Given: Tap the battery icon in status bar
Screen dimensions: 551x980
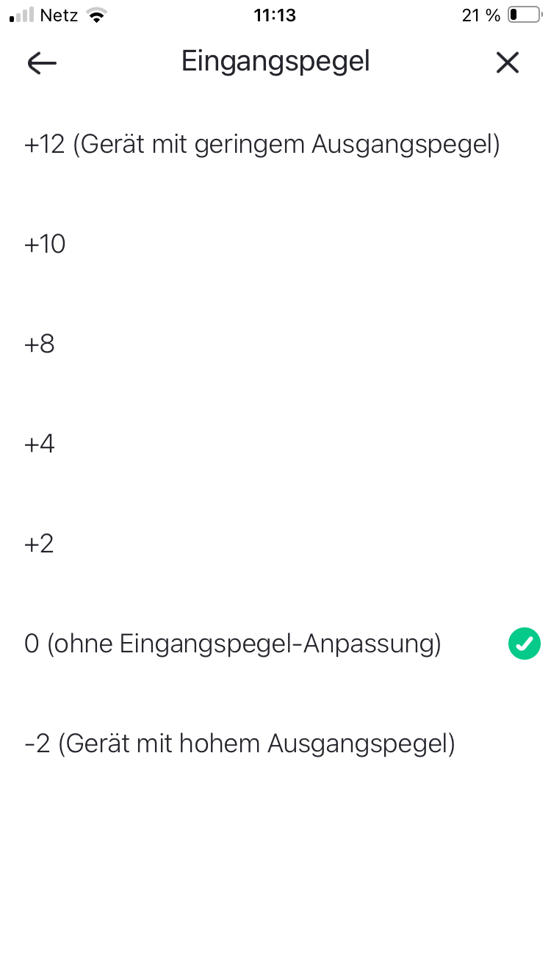Looking at the screenshot, I should click(x=524, y=15).
